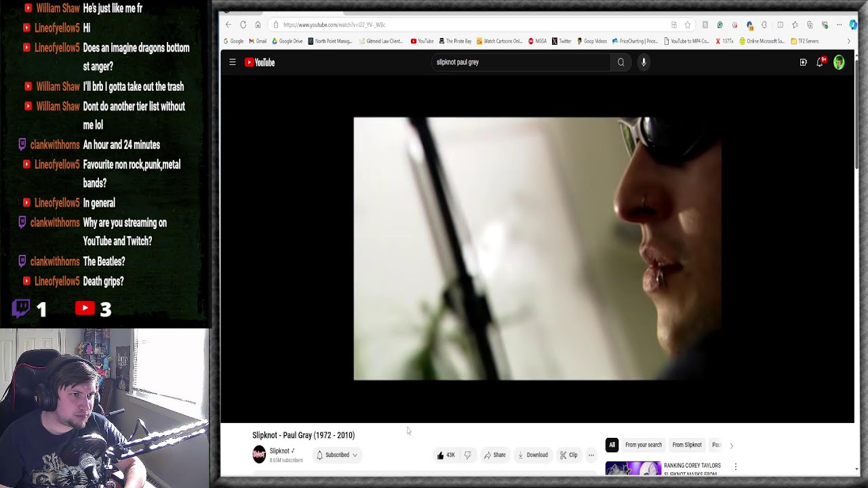Click the chat message 'Death grips?'
The image size is (868, 488).
point(103,281)
